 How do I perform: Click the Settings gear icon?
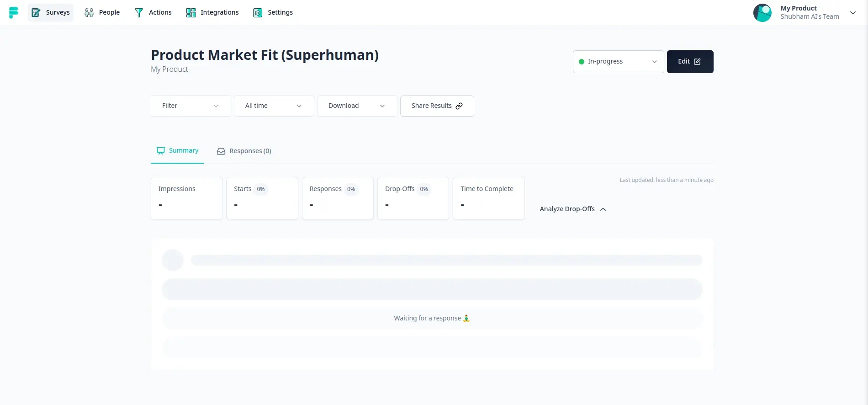[258, 13]
